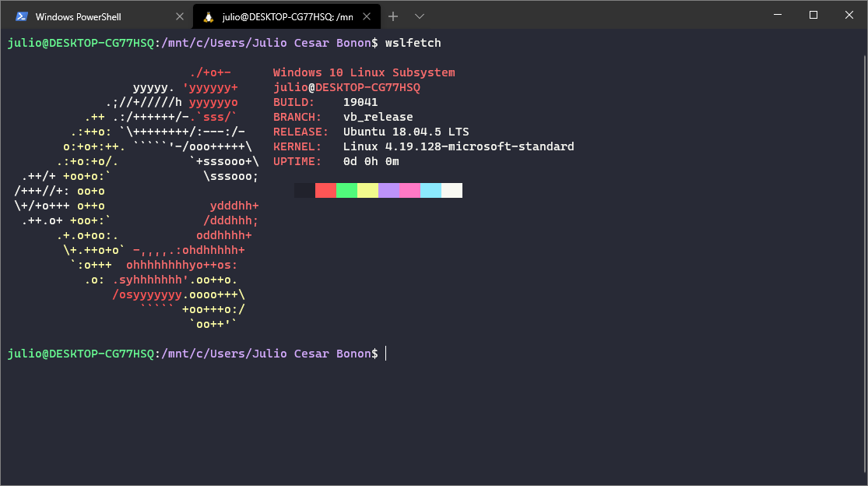Click the yellow color block
Screen dimensions: 868x486
pyautogui.click(x=368, y=190)
